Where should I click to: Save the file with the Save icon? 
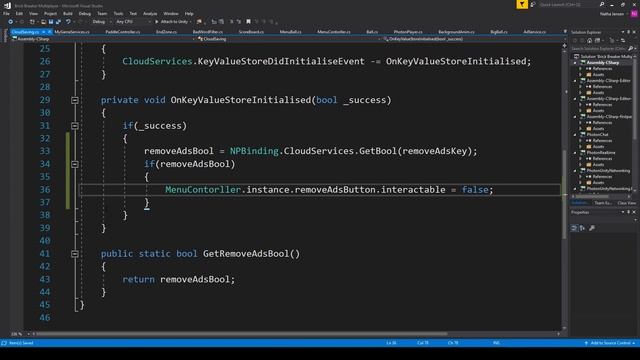tap(51, 22)
